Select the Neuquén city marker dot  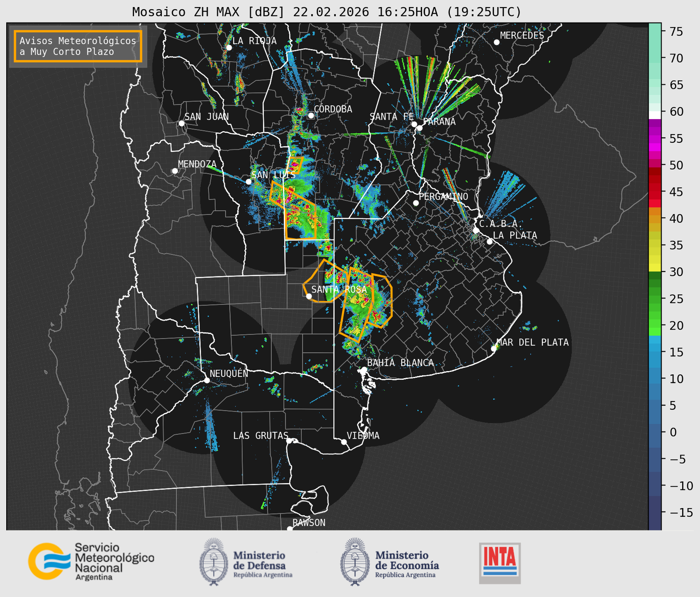coord(207,380)
